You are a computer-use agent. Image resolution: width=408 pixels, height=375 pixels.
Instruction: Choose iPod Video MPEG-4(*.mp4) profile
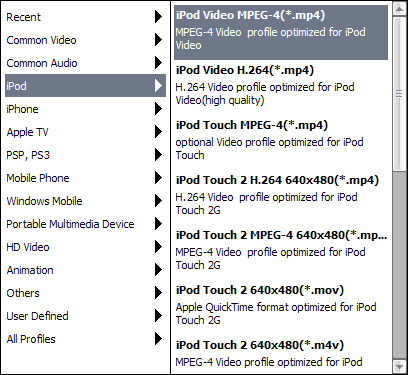click(281, 32)
